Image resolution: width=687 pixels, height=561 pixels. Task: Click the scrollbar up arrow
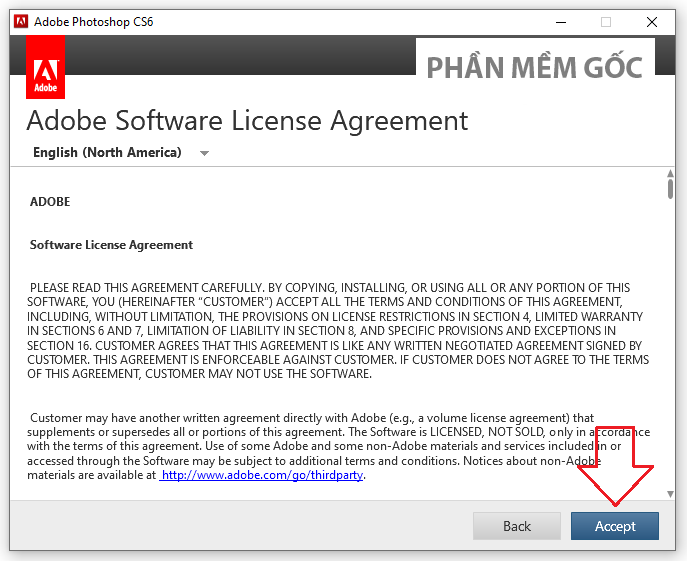pyautogui.click(x=669, y=175)
